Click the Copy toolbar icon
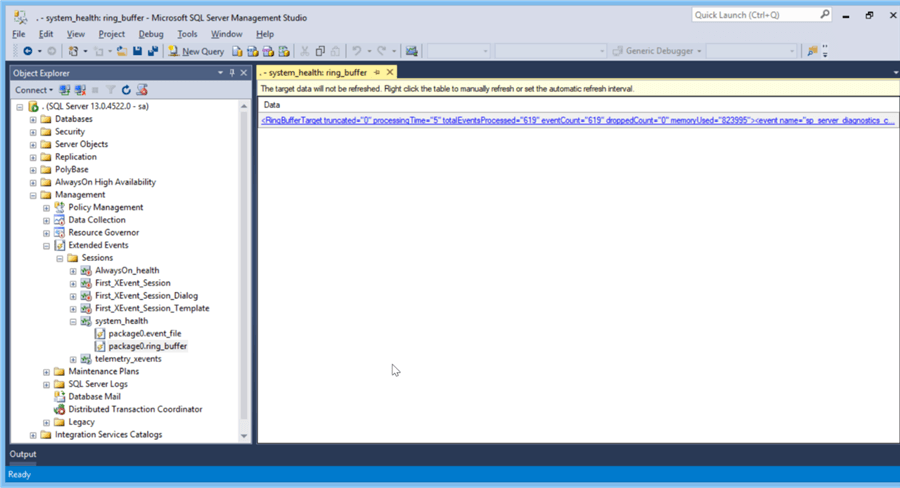Screen dimensions: 900x488 [320, 51]
